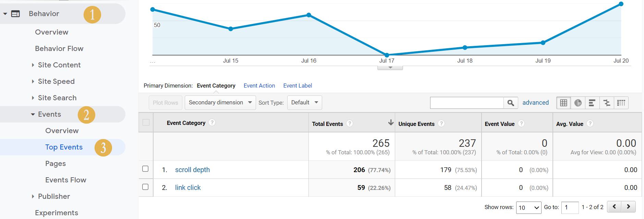644x219 pixels.
Task: Select the performance bar view icon
Action: coord(592,103)
